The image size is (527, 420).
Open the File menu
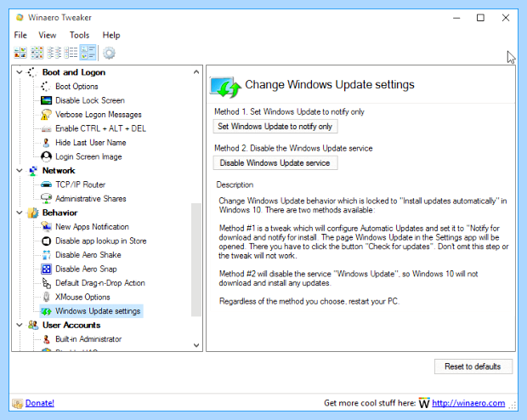click(x=20, y=36)
